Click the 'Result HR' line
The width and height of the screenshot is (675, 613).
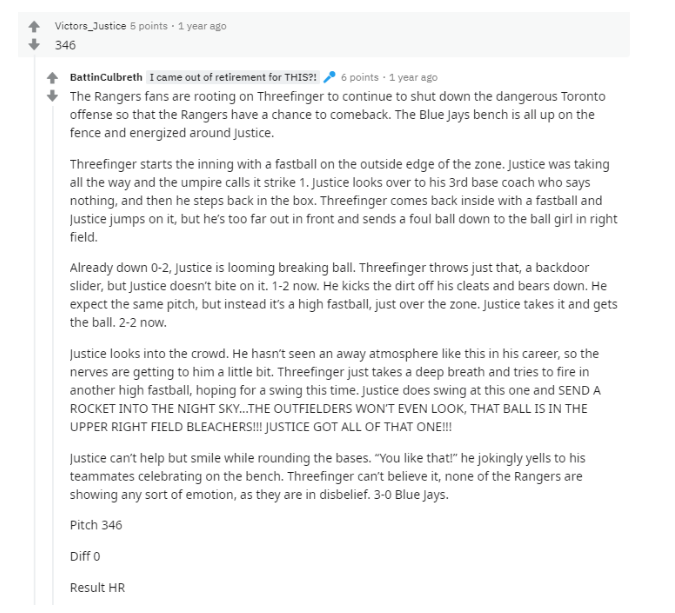[x=97, y=588]
